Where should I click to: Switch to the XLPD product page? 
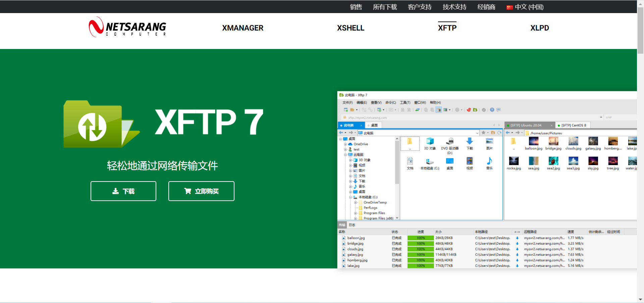540,28
